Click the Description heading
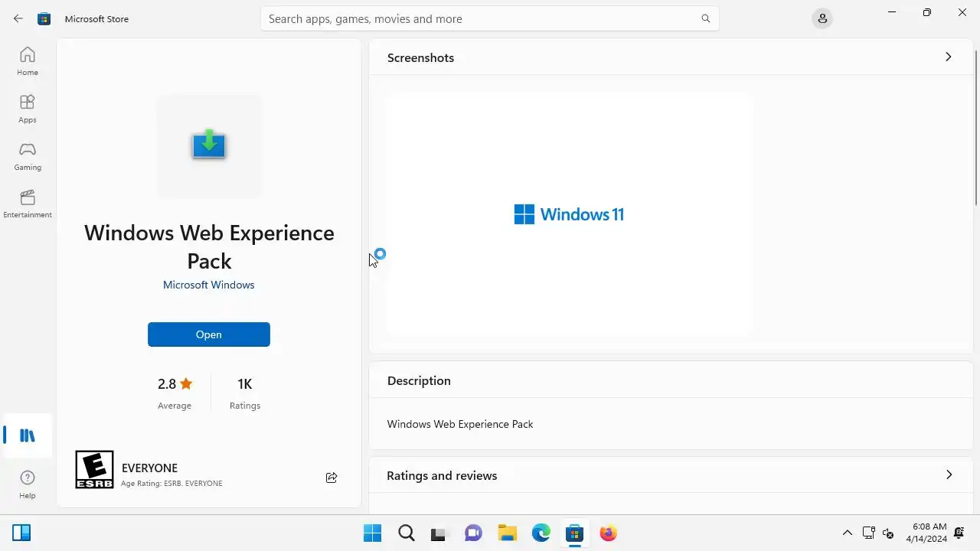 coord(419,380)
